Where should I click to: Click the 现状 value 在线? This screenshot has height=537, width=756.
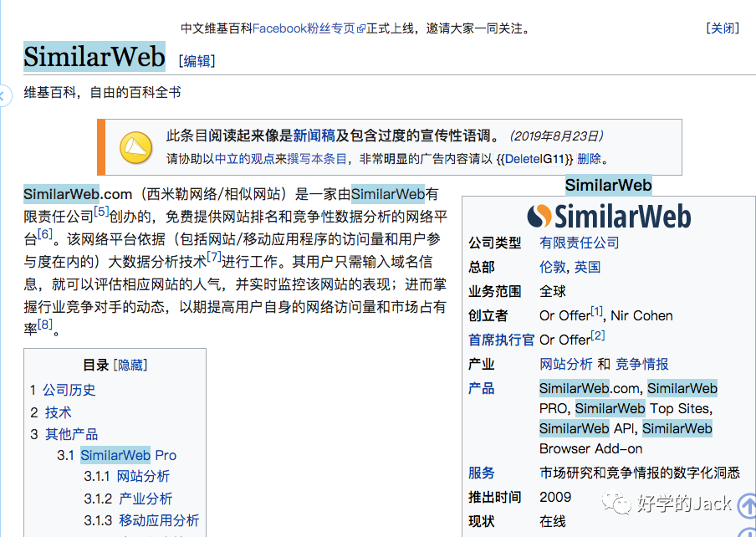(x=553, y=521)
